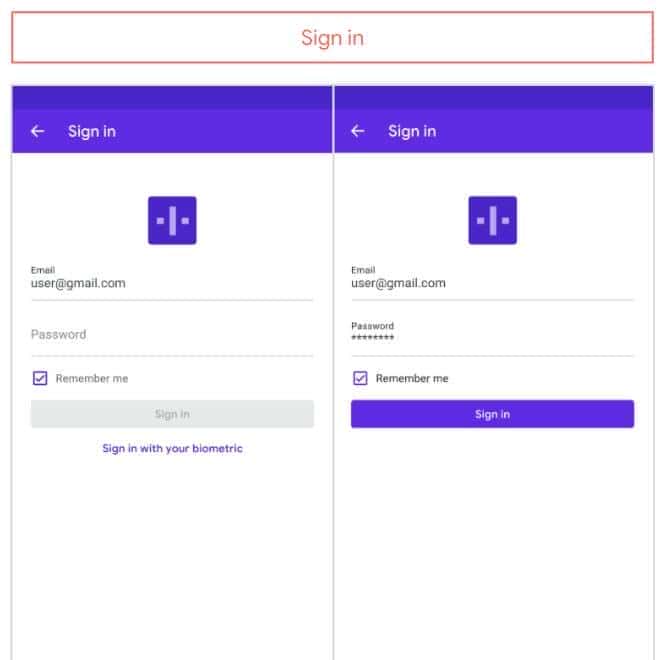This screenshot has height=660, width=668.
Task: Tap back arrow on the filled-password screen
Action: click(358, 131)
